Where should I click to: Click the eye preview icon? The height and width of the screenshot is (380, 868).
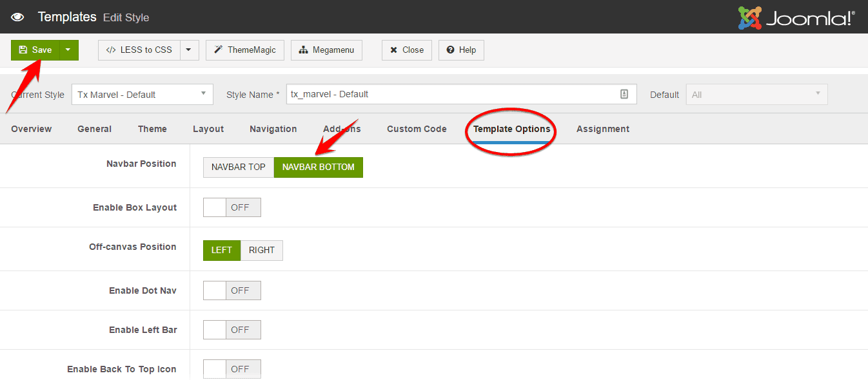(x=17, y=17)
